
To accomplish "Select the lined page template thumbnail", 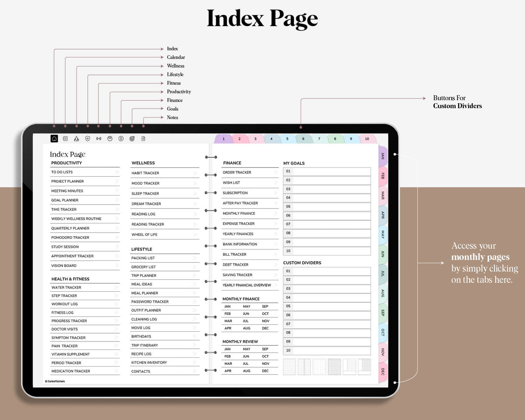I will [289, 367].
